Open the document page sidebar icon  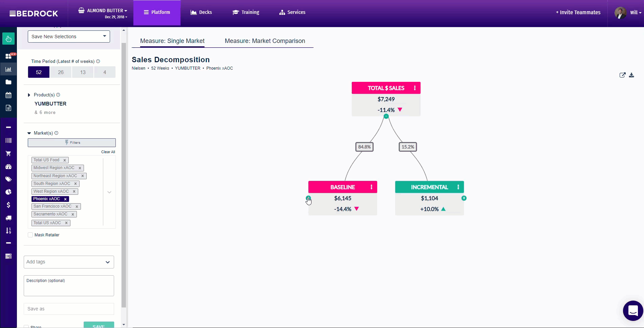8,108
